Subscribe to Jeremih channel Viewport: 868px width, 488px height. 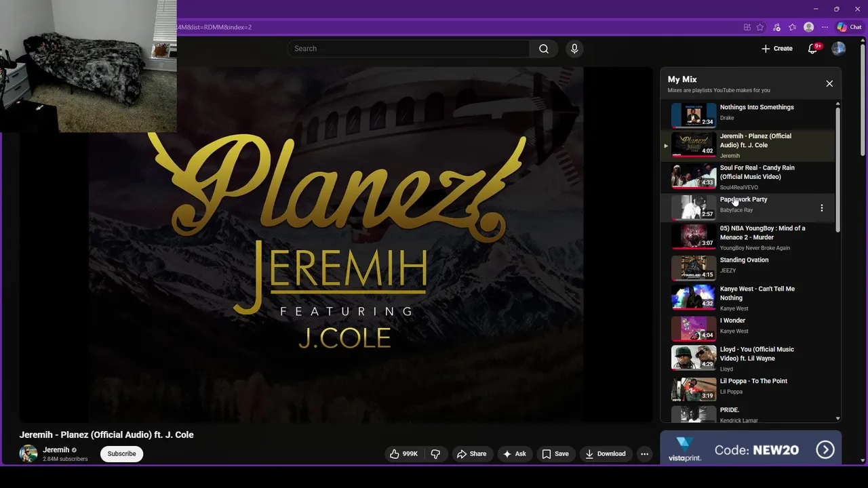122,453
